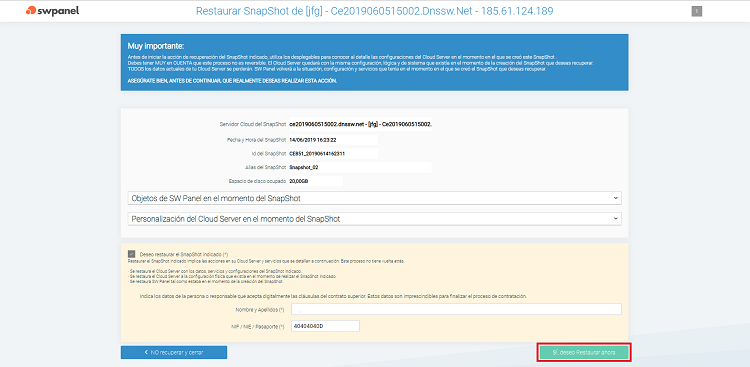Viewport: 750px width, 367px height.
Task: Click the gray square icon at top right
Action: pos(696,11)
